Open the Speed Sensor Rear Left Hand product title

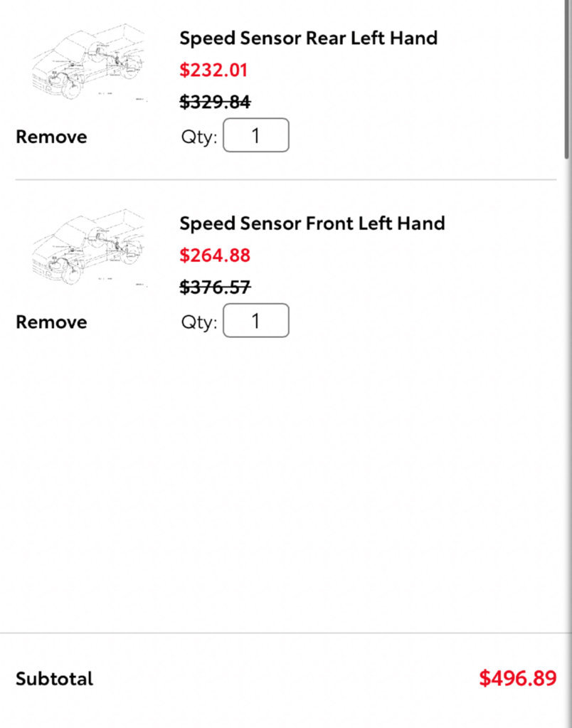pos(309,38)
